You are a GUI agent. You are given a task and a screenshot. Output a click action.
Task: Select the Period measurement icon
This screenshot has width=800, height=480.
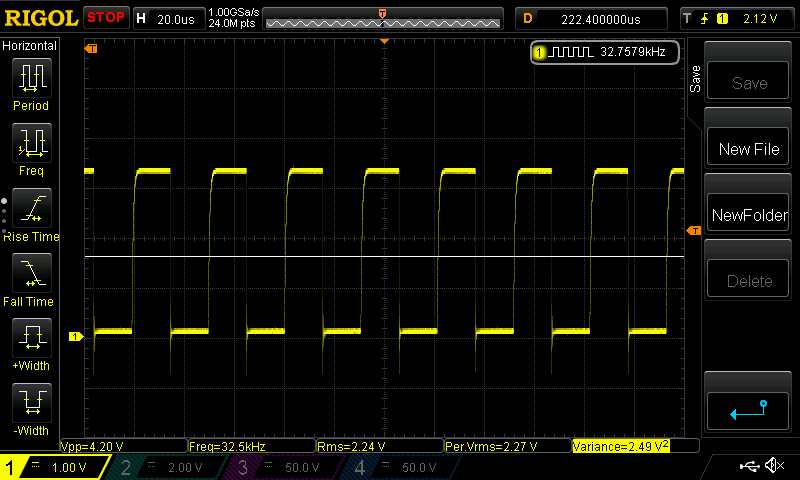pos(32,78)
